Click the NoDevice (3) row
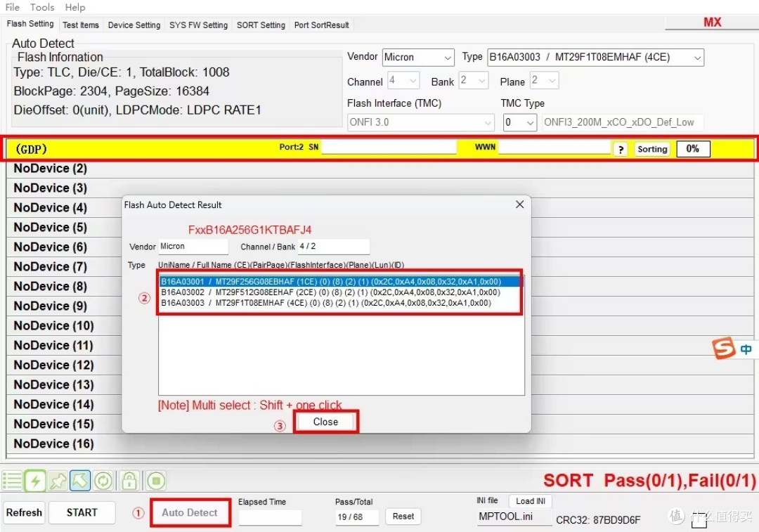The image size is (759, 532). coord(379,188)
